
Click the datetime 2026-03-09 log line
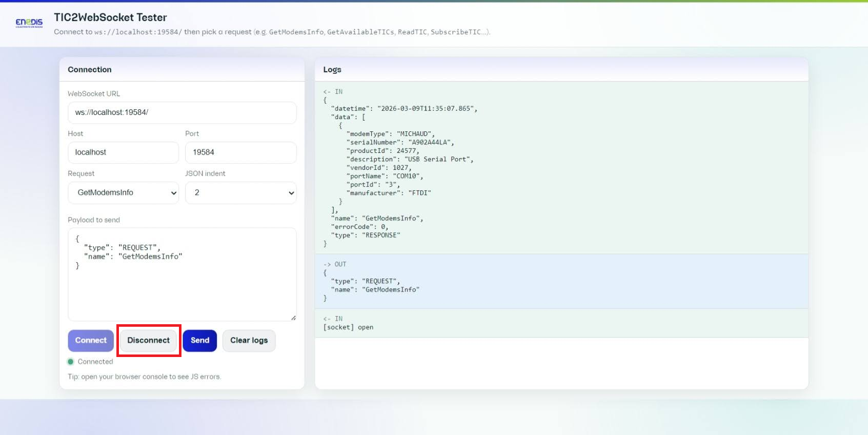[404, 109]
